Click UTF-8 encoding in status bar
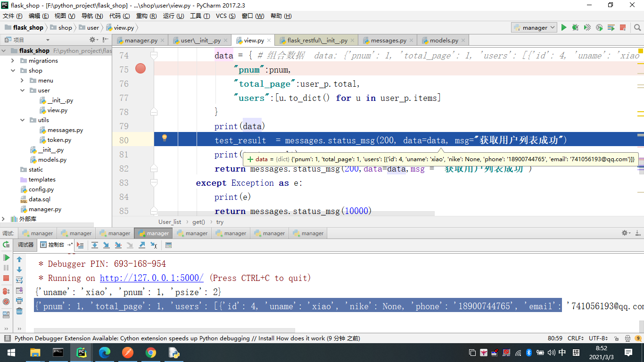The height and width of the screenshot is (362, 644). [x=598, y=338]
